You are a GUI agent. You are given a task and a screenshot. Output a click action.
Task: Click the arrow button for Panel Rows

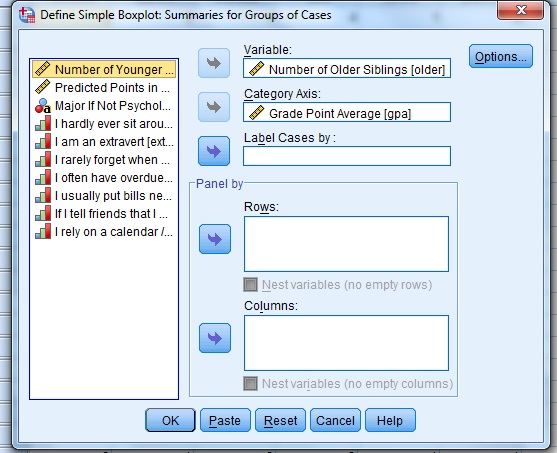coord(215,239)
